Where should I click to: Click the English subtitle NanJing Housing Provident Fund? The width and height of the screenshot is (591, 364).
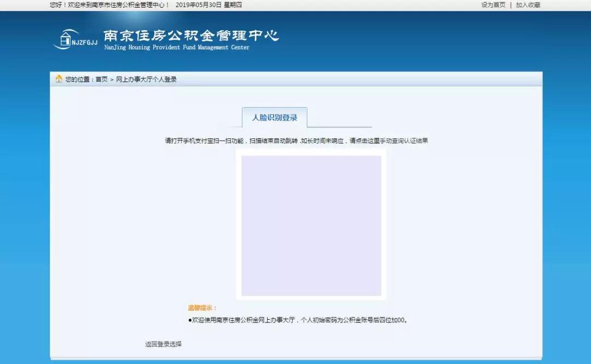[x=176, y=48]
